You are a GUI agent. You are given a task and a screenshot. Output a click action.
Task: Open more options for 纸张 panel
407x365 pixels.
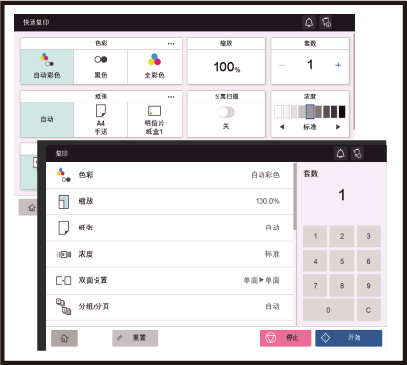171,97
